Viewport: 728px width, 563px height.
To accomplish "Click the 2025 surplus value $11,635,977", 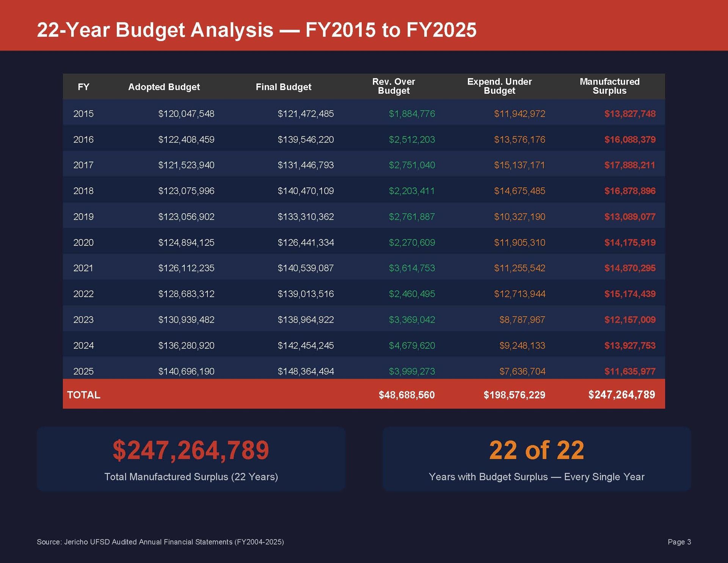I will pyautogui.click(x=630, y=371).
